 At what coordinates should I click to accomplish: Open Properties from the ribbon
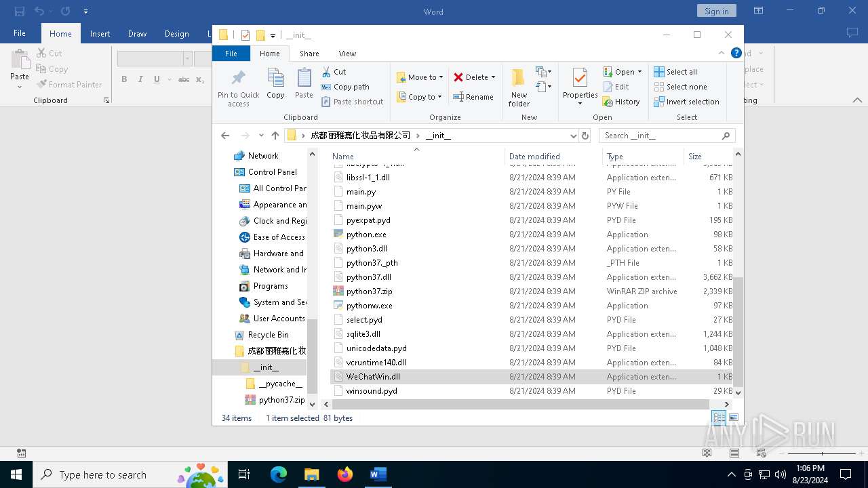click(x=580, y=87)
